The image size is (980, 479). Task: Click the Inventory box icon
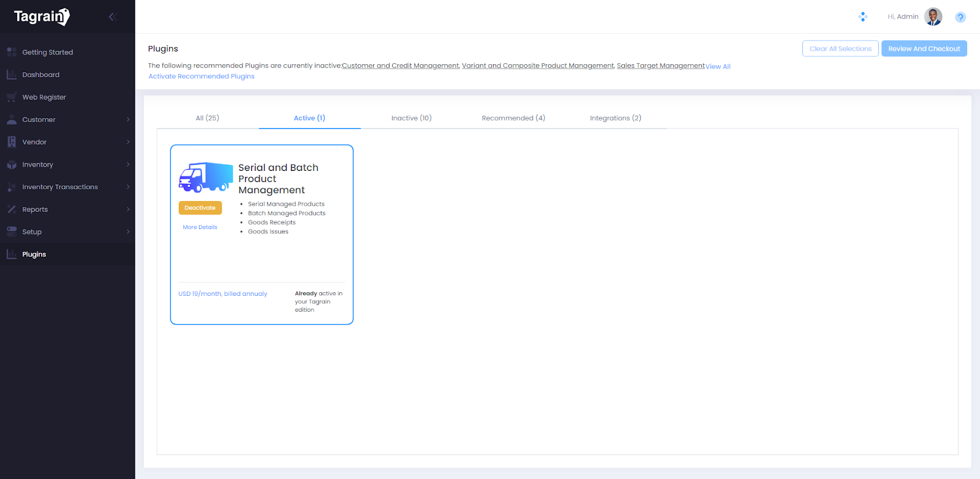tap(12, 164)
